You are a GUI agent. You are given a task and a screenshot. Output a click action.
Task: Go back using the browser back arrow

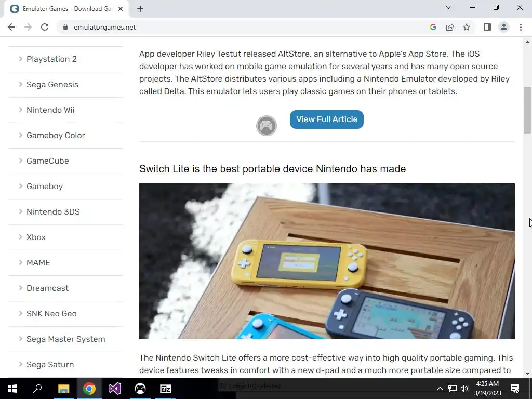click(11, 27)
